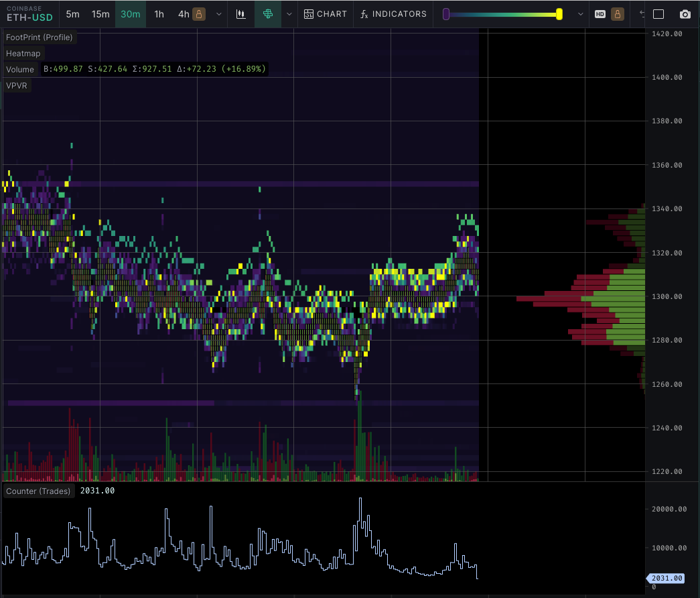Click the 1220.00 price axis label
Screen dimensions: 700x598
pos(667,471)
